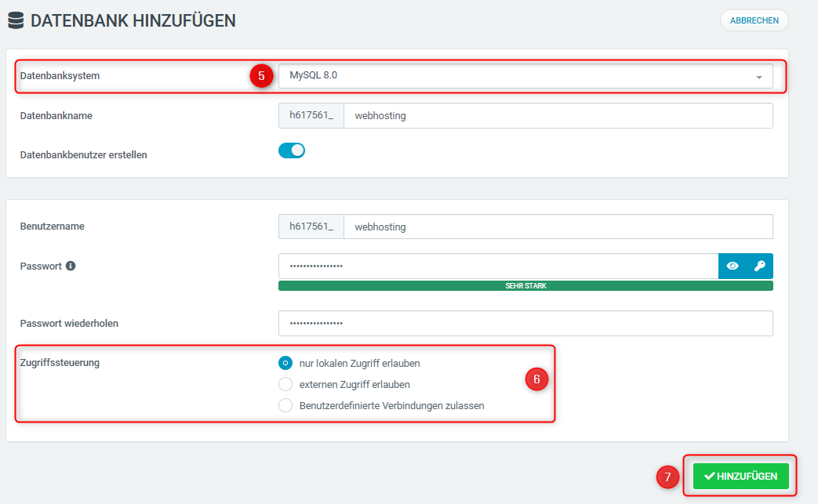This screenshot has height=504, width=818.
Task: Click the red badge numbered 5
Action: [261, 76]
